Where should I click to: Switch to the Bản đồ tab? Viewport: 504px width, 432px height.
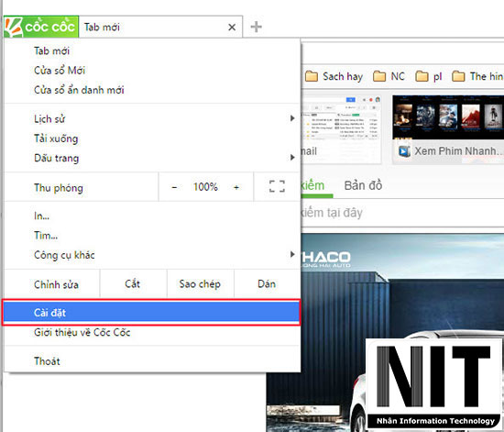point(363,185)
